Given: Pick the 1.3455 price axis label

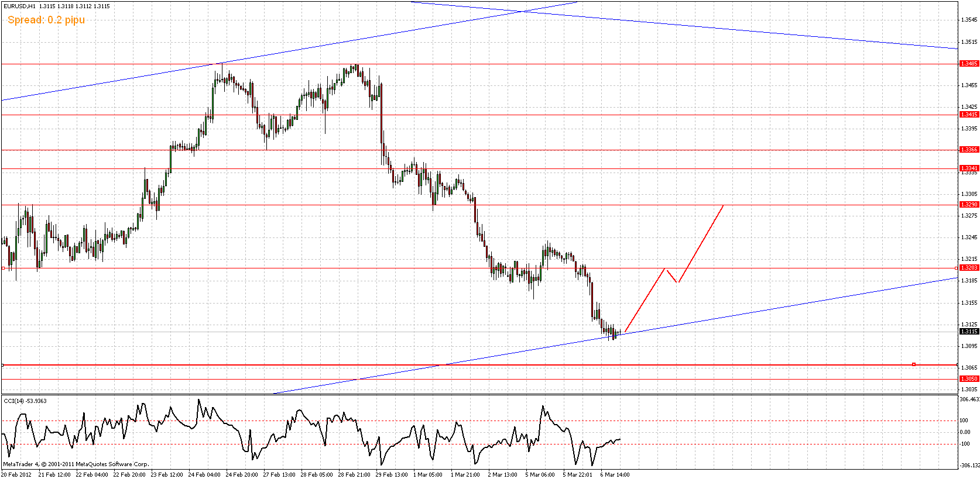Looking at the screenshot, I should (969, 85).
